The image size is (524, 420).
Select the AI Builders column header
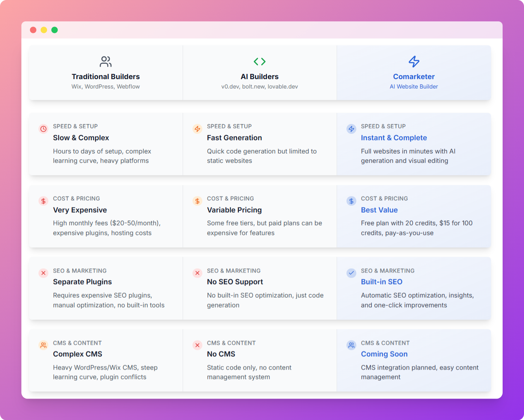(260, 77)
